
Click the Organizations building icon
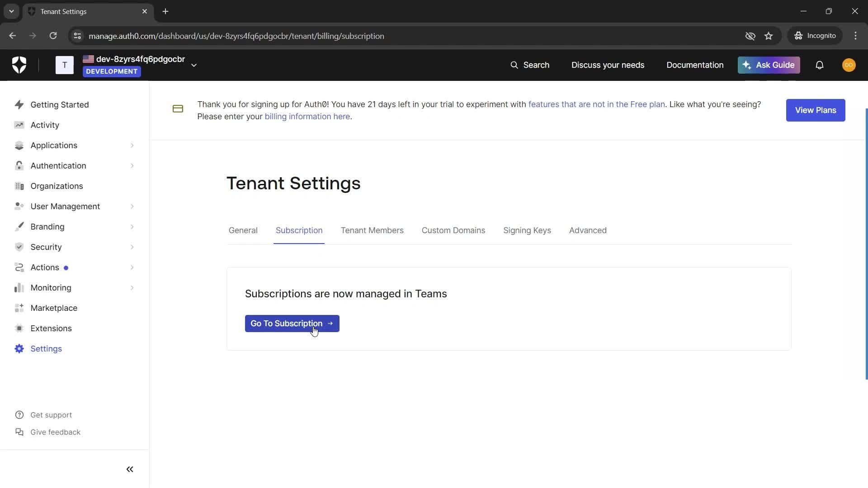[19, 186]
